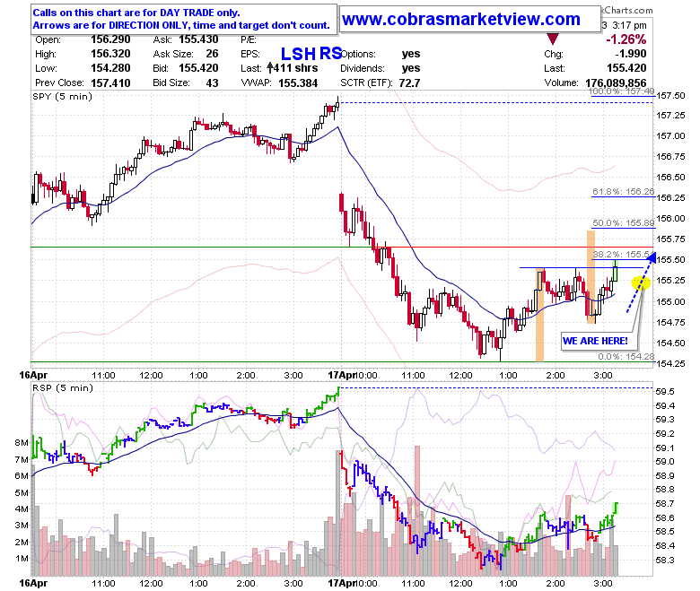Click the VWAP value 155.384

tap(298, 83)
